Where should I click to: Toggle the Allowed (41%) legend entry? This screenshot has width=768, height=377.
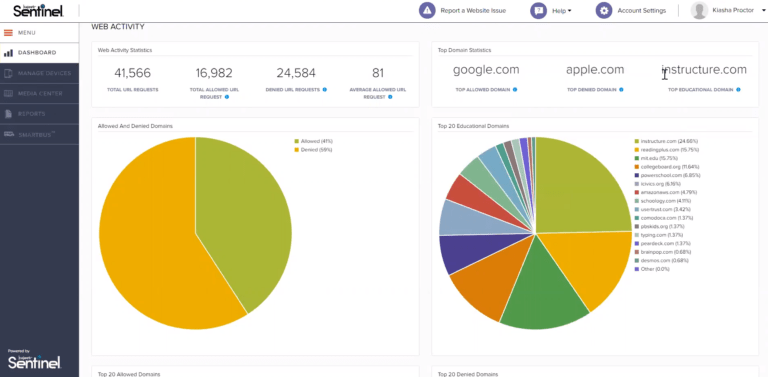[313, 141]
